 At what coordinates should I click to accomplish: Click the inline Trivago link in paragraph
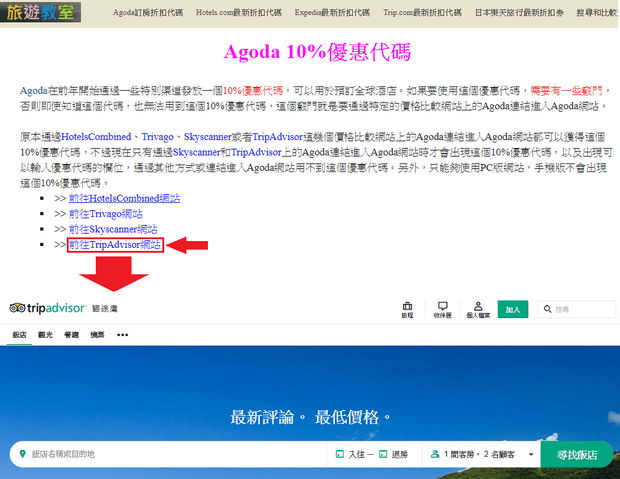point(157,137)
